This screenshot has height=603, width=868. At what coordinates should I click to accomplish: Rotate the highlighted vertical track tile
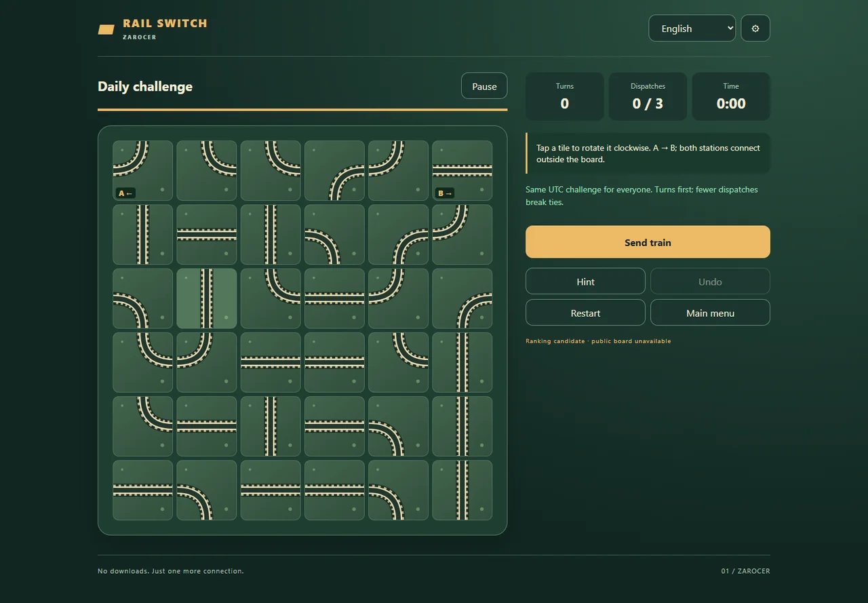[x=207, y=298]
